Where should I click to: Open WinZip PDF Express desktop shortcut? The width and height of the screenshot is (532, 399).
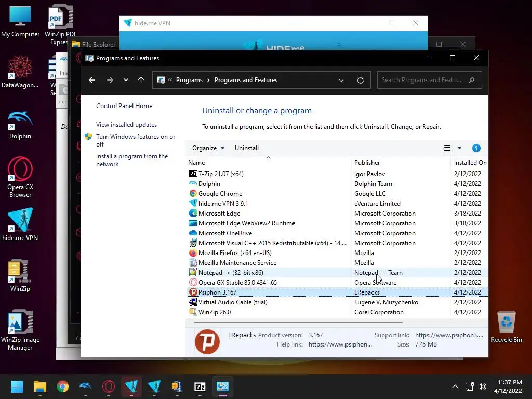click(61, 24)
